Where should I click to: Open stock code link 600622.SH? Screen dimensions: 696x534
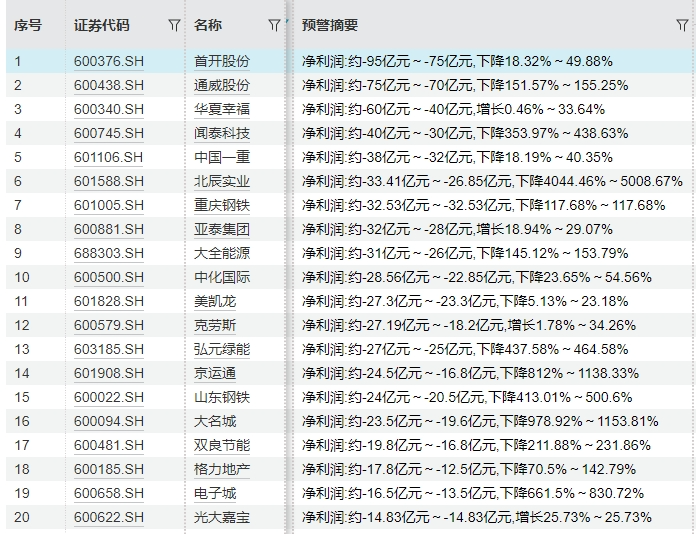click(x=108, y=517)
